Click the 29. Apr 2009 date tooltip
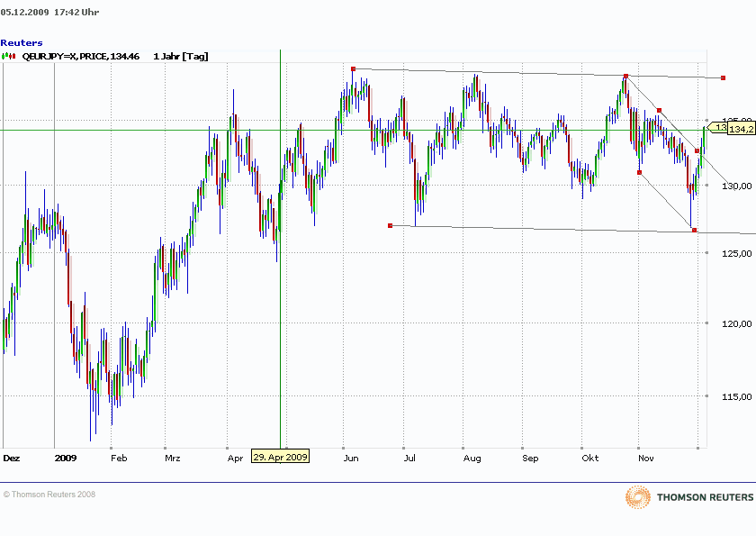Viewport: 756px width, 536px height. [280, 457]
